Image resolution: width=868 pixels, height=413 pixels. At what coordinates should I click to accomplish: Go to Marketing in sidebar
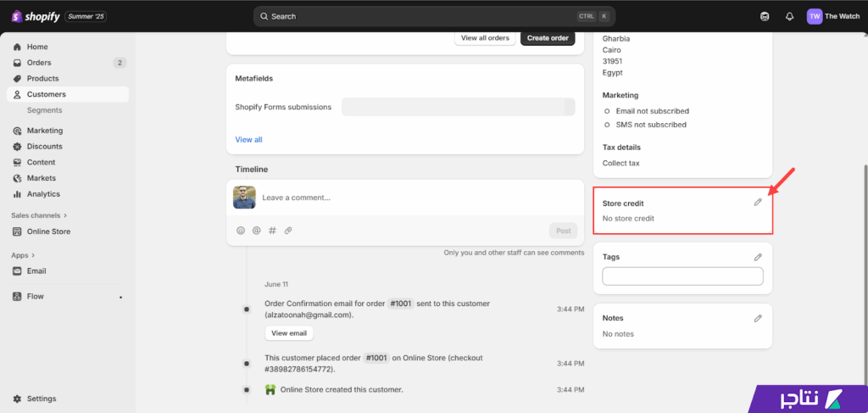tap(45, 131)
